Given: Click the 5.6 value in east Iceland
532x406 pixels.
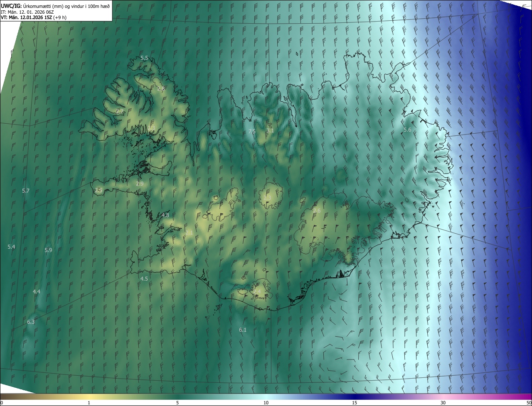Looking at the screenshot, I should 407,130.
